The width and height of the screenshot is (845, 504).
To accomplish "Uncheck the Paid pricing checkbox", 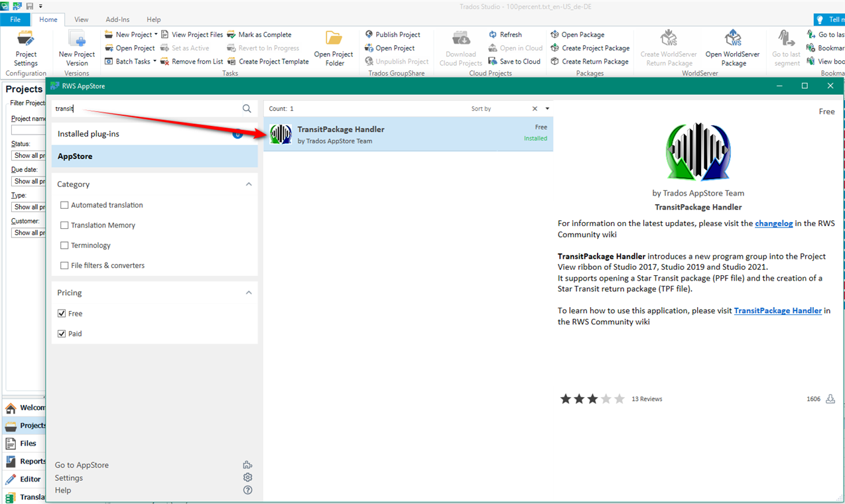I will point(62,334).
